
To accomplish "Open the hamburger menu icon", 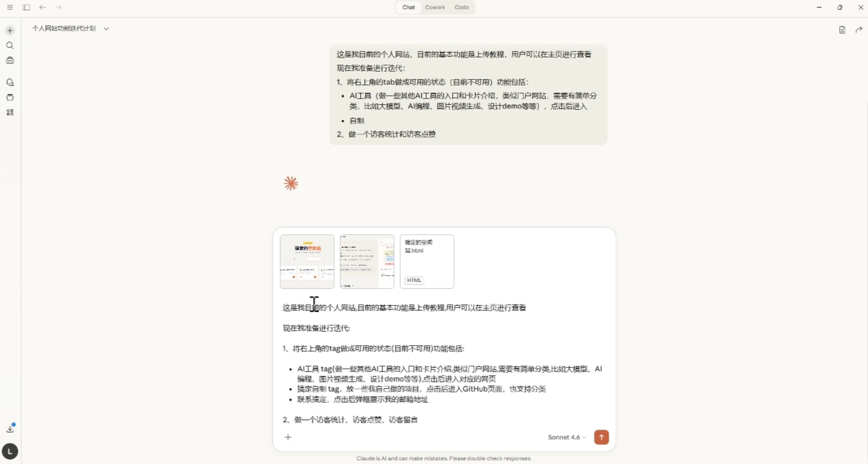I will (10, 7).
